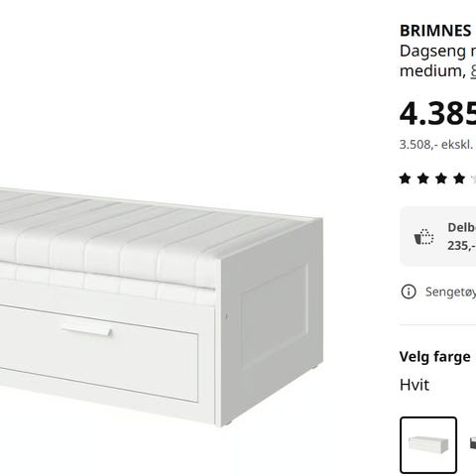Click the Sengetøy information text
This screenshot has height=476, width=476.
coord(450,292)
